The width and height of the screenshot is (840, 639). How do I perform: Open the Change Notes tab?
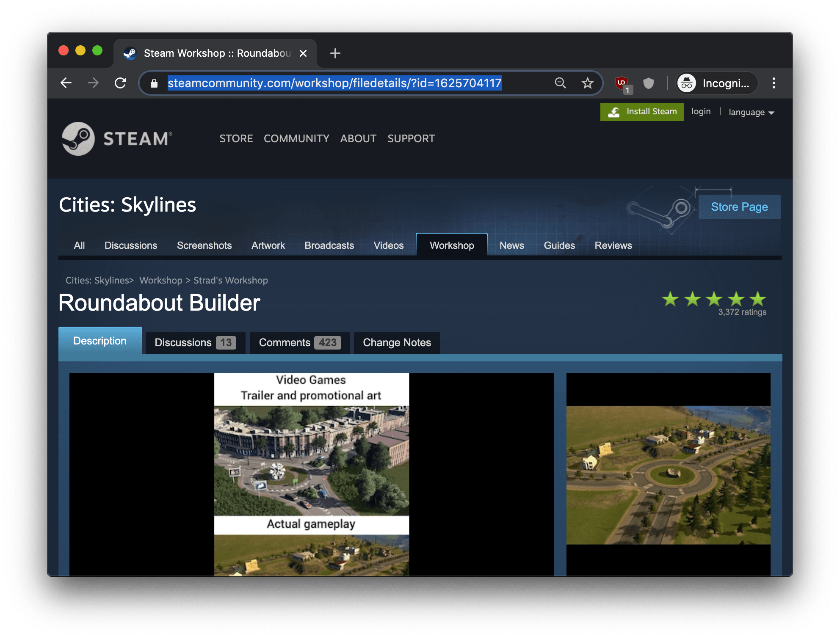pos(397,342)
